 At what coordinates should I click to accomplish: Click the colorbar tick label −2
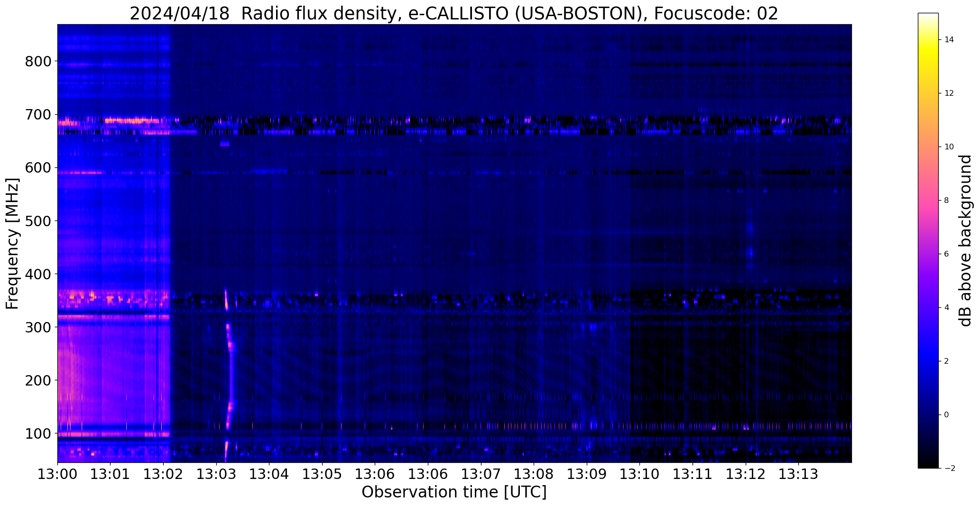pyautogui.click(x=949, y=469)
